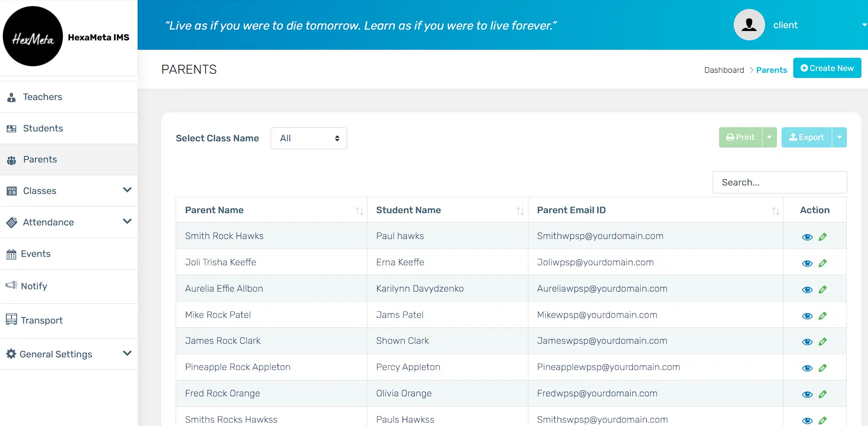868x426 pixels.
Task: Click the HexMeta logo in the sidebar
Action: 33,37
